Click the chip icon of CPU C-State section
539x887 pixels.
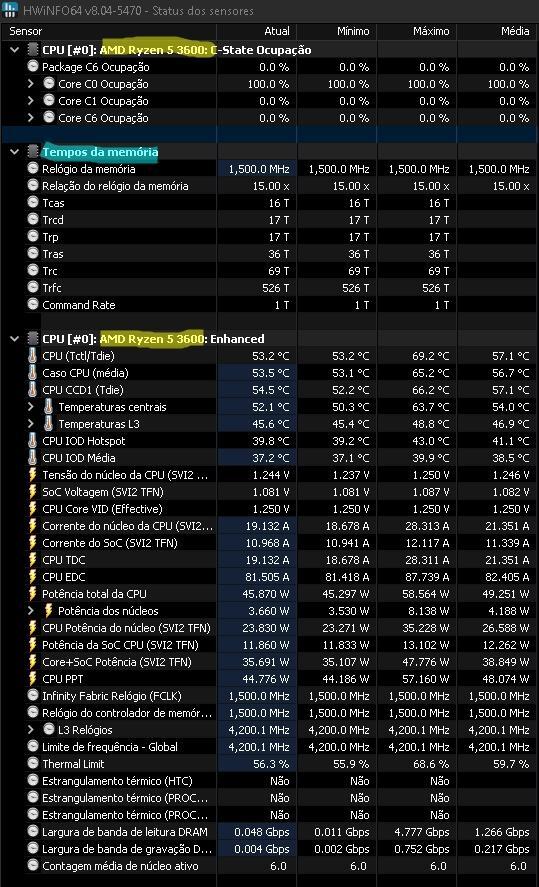[x=33, y=50]
